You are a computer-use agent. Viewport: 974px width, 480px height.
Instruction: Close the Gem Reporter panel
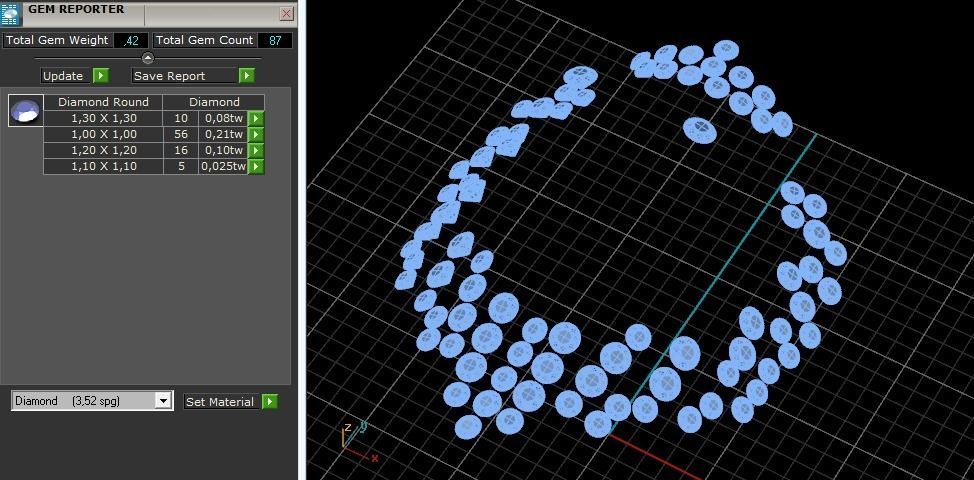(286, 14)
